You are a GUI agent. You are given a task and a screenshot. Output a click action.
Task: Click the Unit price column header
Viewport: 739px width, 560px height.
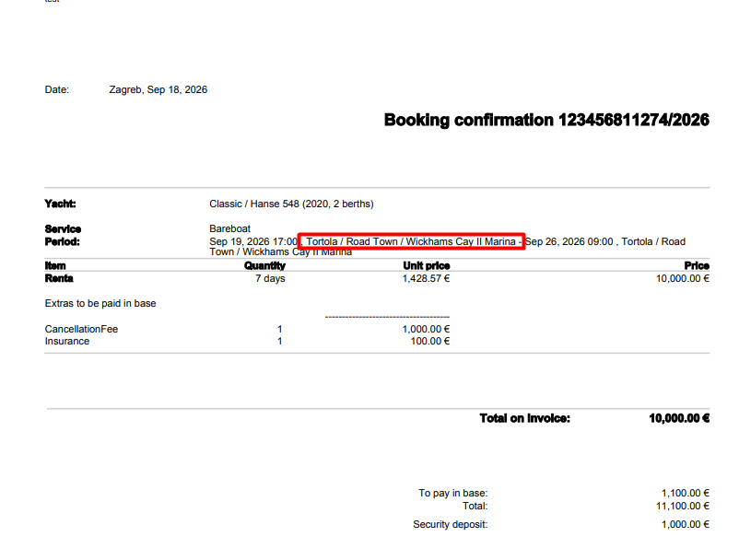[427, 265]
